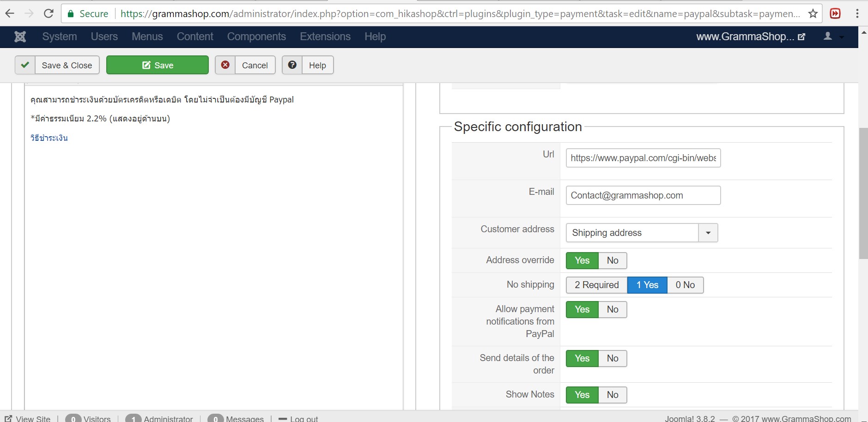Image resolution: width=868 pixels, height=422 pixels.
Task: Click the Save & Close button
Action: click(57, 65)
